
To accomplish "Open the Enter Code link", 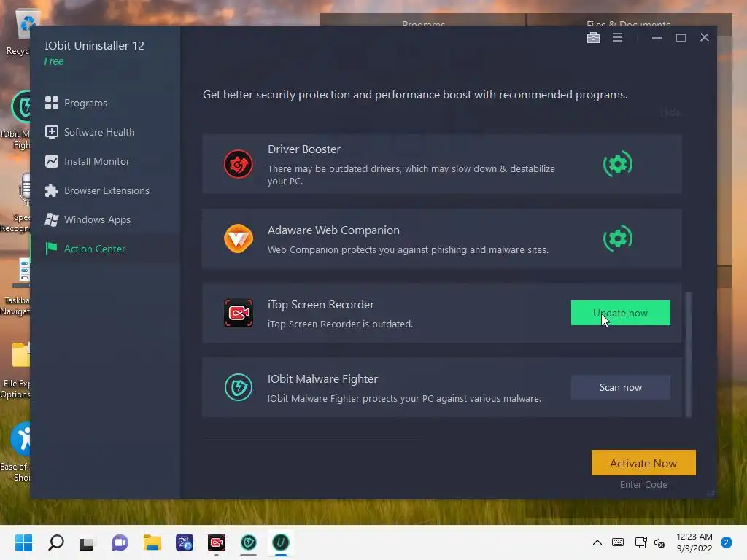I will (x=643, y=485).
